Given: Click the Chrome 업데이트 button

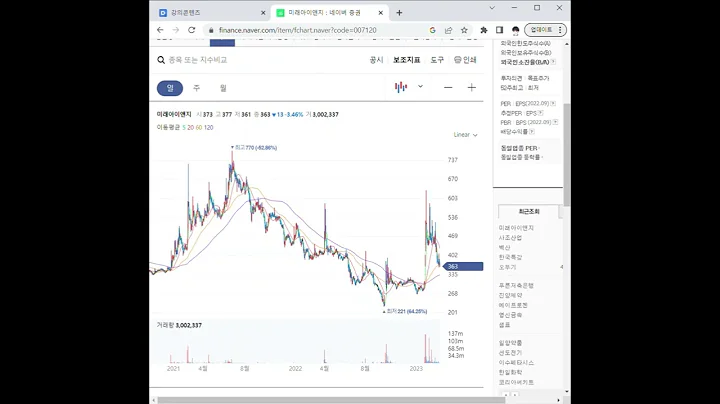Looking at the screenshot, I should coord(545,30).
